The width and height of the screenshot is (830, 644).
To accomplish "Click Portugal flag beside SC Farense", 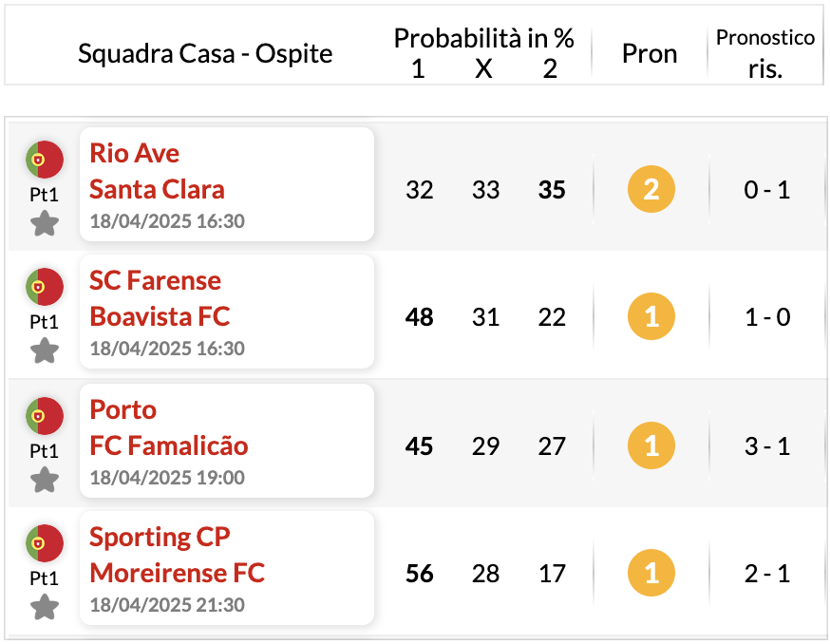I will [45, 287].
